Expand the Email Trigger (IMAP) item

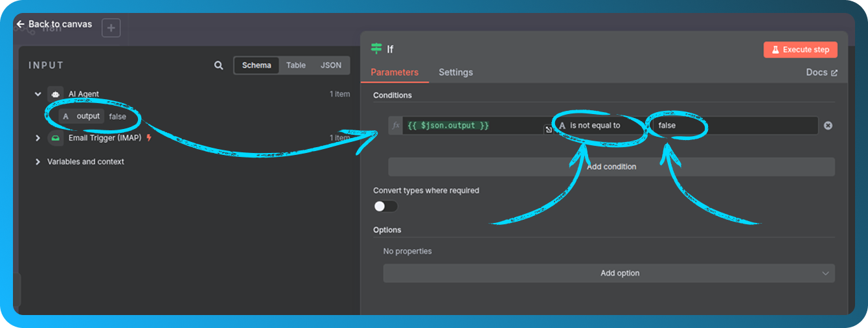click(38, 138)
